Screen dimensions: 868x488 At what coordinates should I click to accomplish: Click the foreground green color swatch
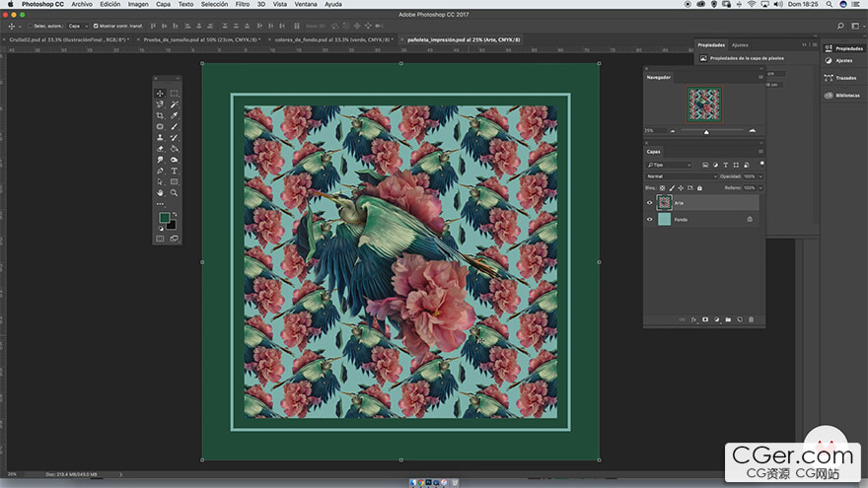click(164, 218)
